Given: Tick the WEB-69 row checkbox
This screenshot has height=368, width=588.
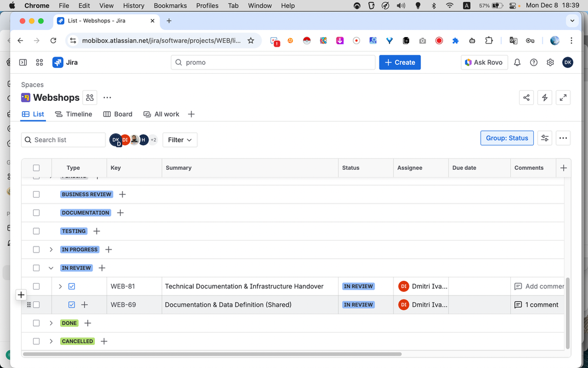Looking at the screenshot, I should coord(37,304).
